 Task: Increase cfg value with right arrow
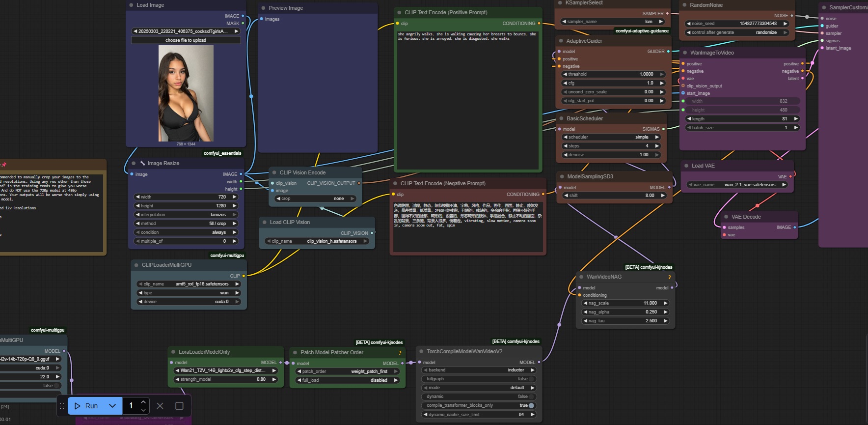pos(661,83)
